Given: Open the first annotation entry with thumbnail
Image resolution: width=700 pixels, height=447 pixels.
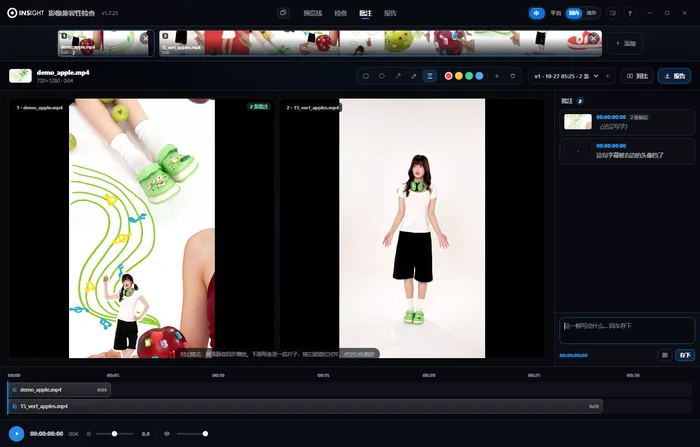Looking at the screenshot, I should point(627,122).
